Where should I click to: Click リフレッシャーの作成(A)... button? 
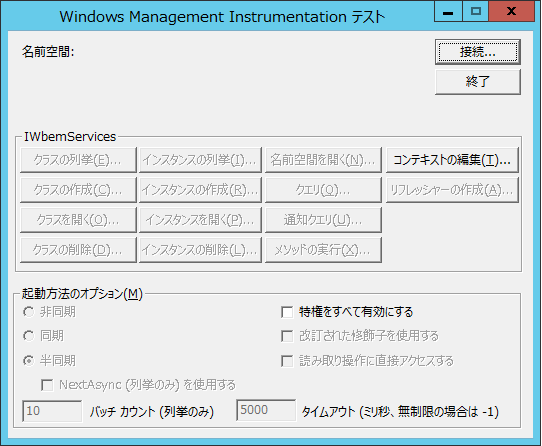point(452,190)
